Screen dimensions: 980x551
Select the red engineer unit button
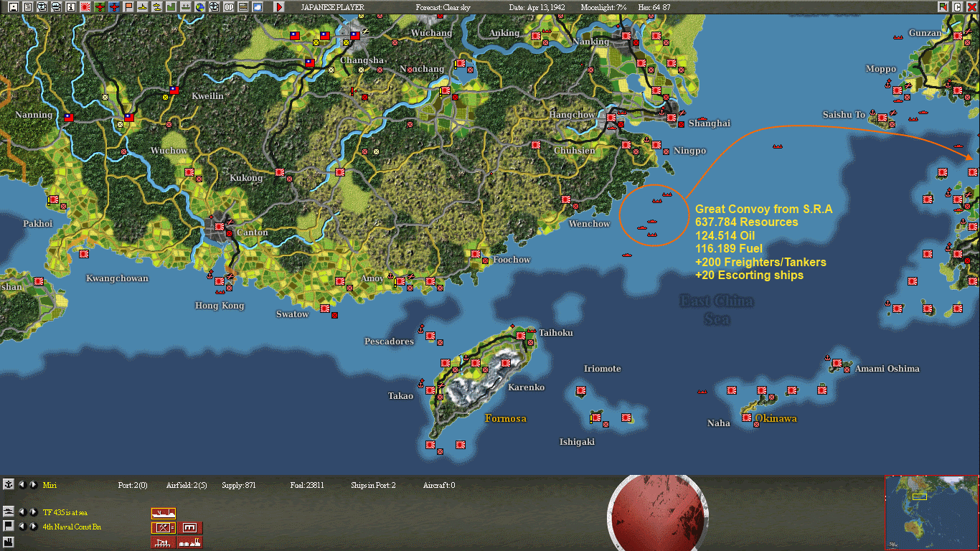(x=164, y=528)
